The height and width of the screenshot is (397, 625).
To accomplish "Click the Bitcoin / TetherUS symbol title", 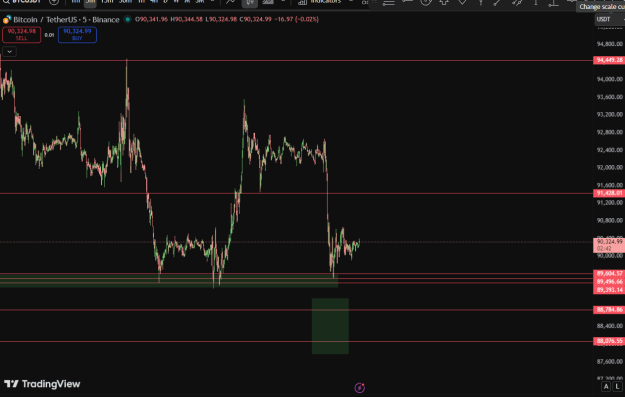I will (66, 20).
